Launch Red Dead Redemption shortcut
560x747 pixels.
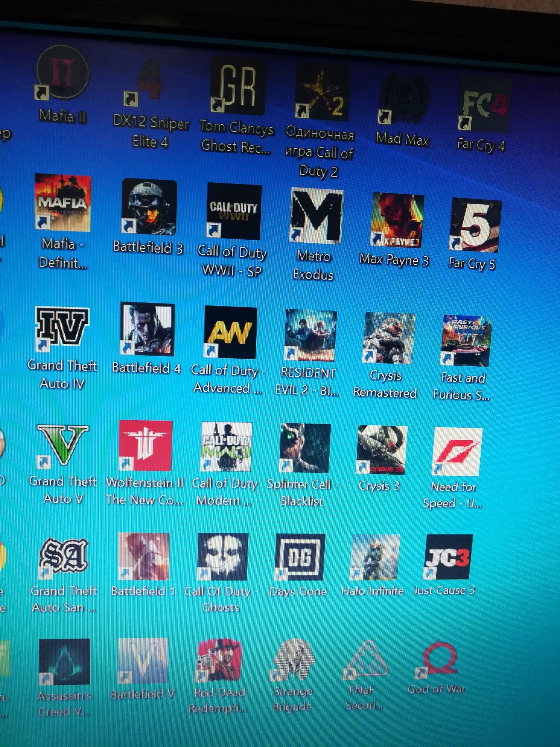coord(219,660)
